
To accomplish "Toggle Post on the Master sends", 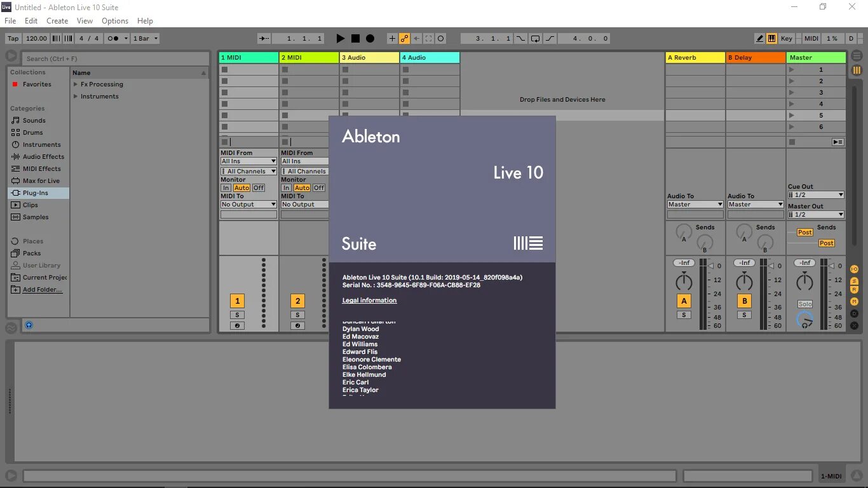I will click(804, 233).
